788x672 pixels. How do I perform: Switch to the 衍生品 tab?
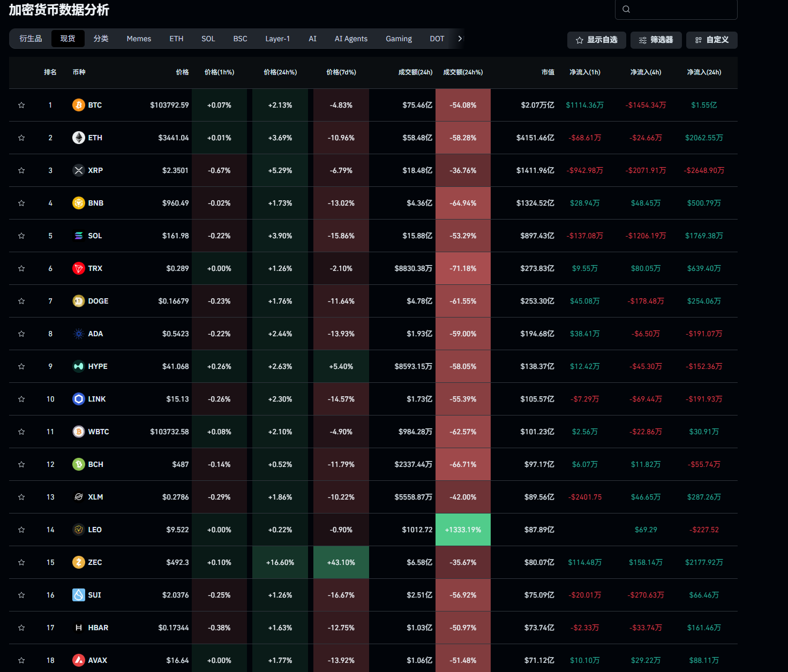(31, 39)
